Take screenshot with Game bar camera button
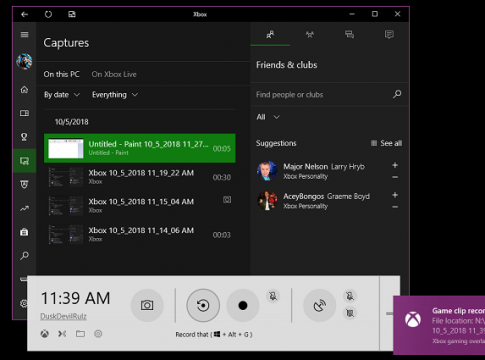485x360 pixels. pyautogui.click(x=147, y=305)
